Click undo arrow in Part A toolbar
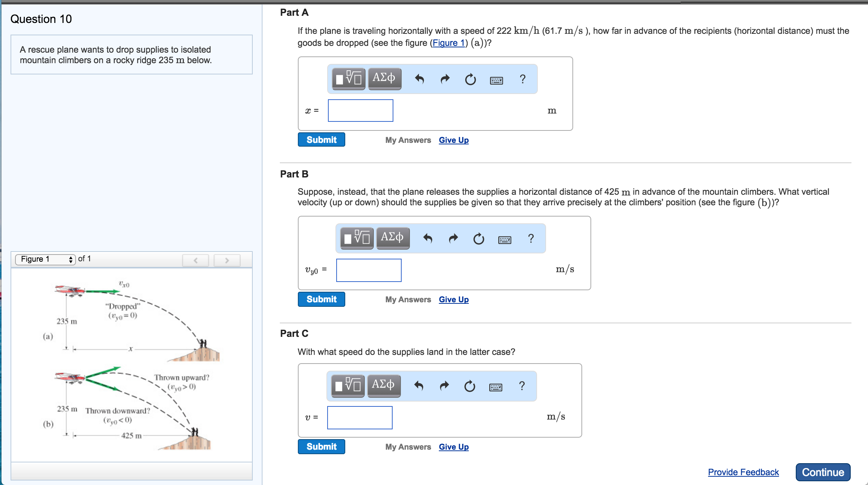Image resolution: width=868 pixels, height=485 pixels. (419, 79)
